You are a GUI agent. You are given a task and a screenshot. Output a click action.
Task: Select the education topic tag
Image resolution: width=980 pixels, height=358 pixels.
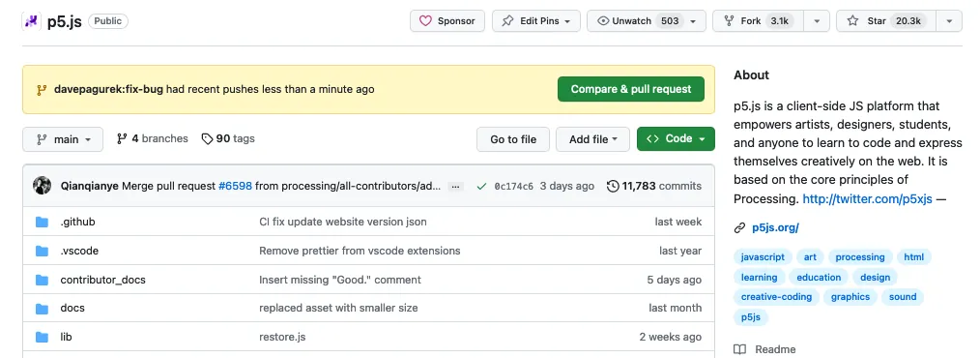pyautogui.click(x=819, y=277)
